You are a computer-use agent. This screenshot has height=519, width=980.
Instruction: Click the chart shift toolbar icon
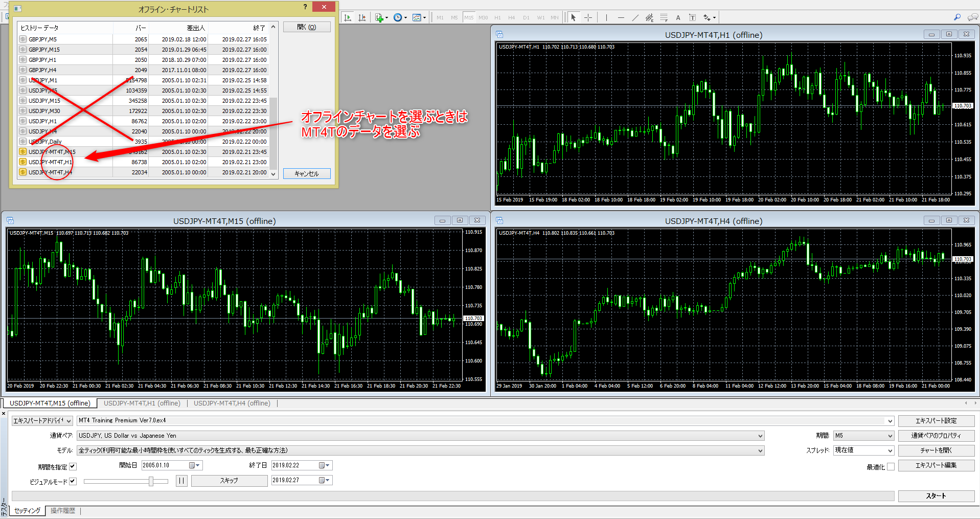362,17
